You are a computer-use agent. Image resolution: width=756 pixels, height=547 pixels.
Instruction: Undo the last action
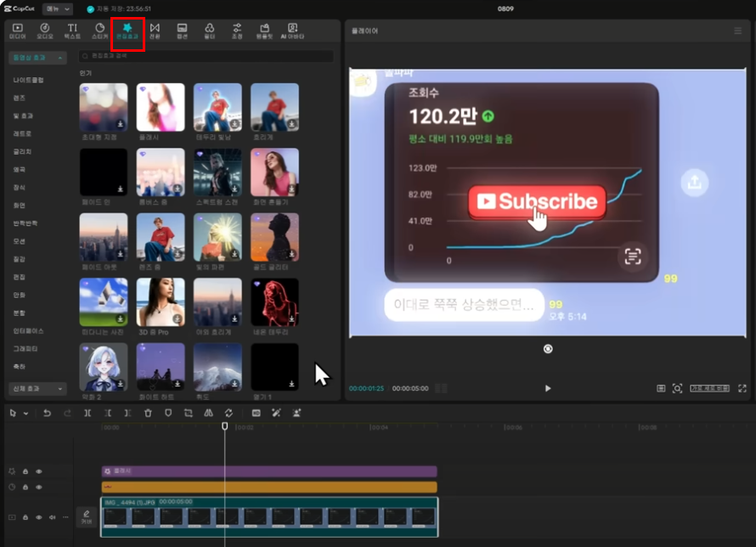point(47,413)
